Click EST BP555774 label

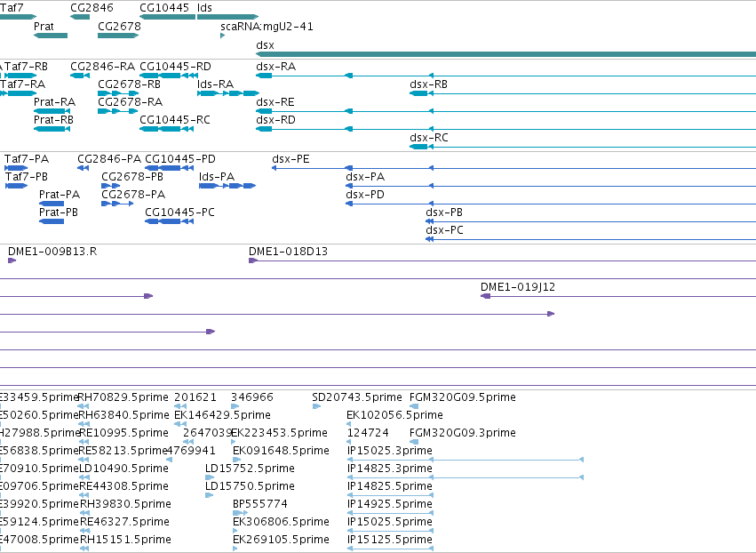point(260,505)
